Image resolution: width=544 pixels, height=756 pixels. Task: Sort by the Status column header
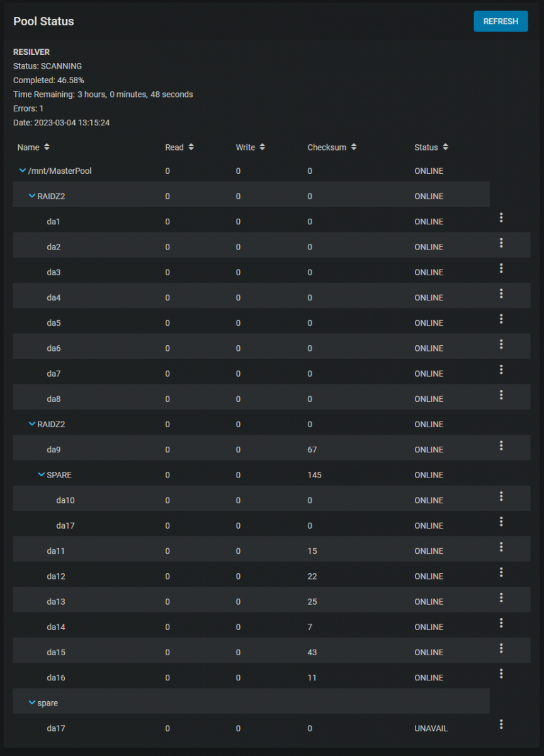(x=431, y=147)
